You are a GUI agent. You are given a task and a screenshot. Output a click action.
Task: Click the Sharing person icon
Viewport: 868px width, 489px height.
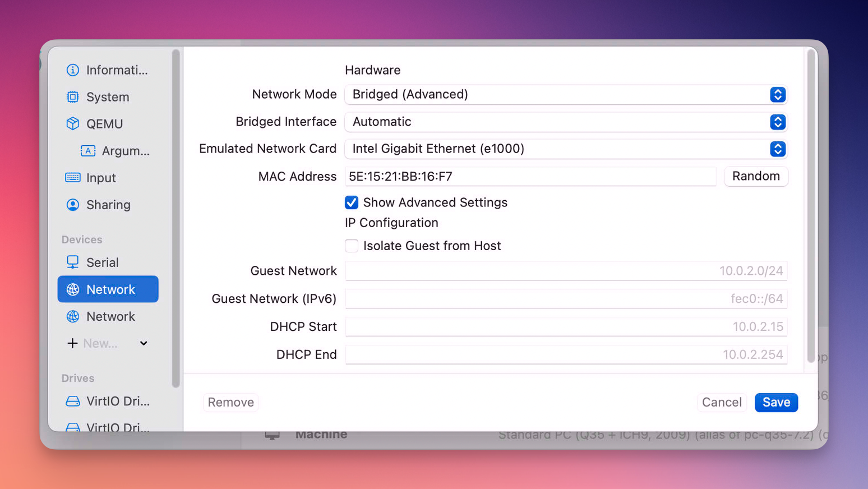click(73, 205)
